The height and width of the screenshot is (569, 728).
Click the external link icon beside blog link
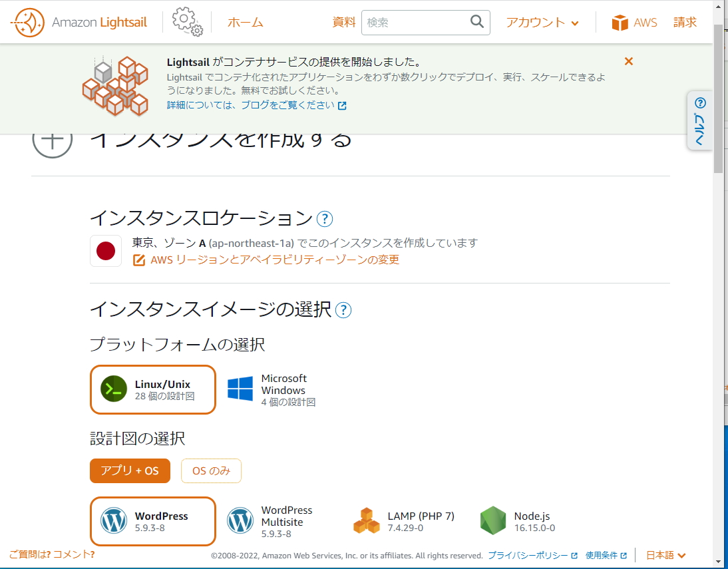(x=342, y=105)
